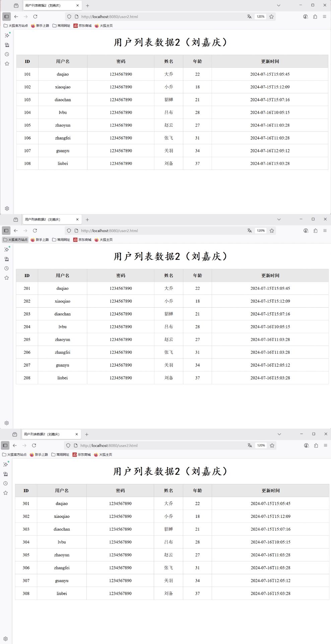Click the shield icon in the window listing ID 201
The height and width of the screenshot is (644, 331).
coord(69,230)
